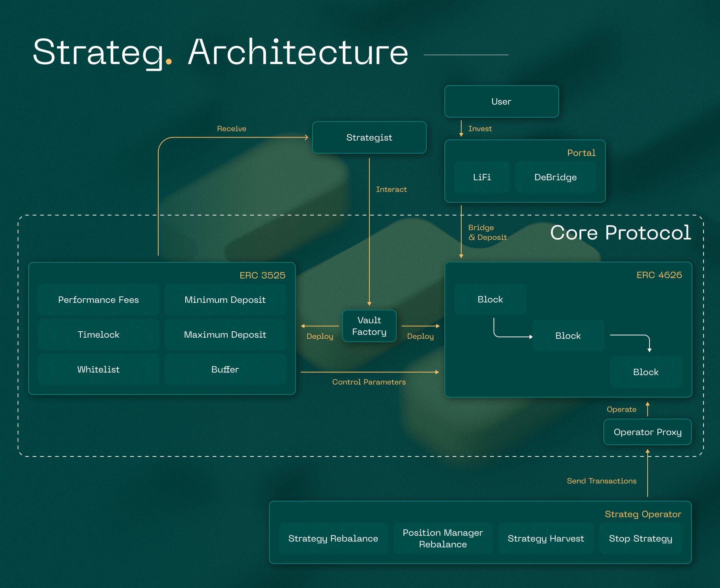This screenshot has height=588, width=720.
Task: Click the 'Interact' arrow label
Action: pos(391,189)
